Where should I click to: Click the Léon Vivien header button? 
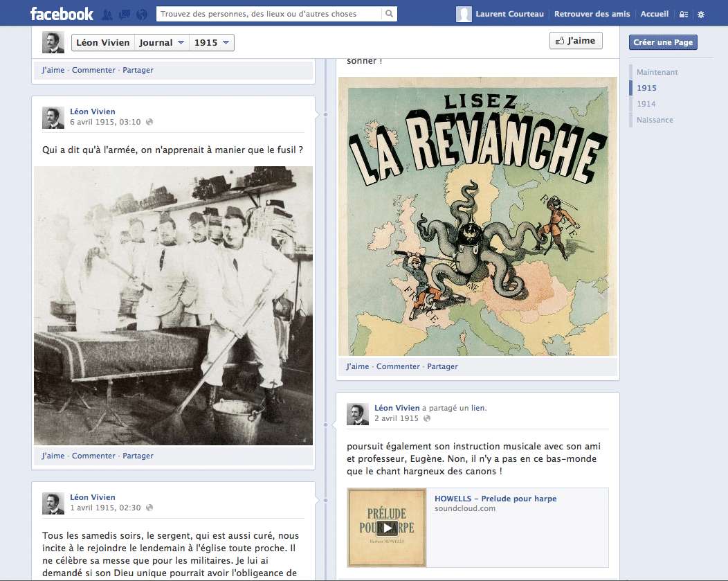[x=102, y=43]
